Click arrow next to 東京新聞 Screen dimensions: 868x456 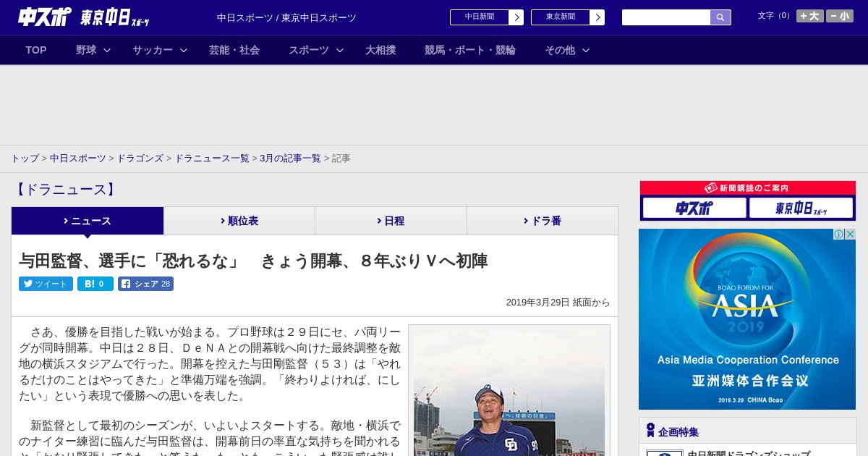pos(597,17)
